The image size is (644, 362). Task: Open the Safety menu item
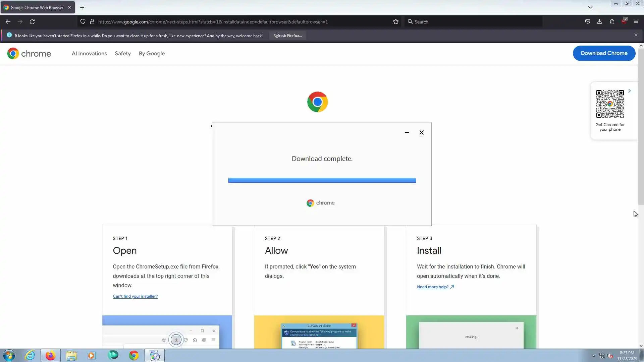(123, 54)
